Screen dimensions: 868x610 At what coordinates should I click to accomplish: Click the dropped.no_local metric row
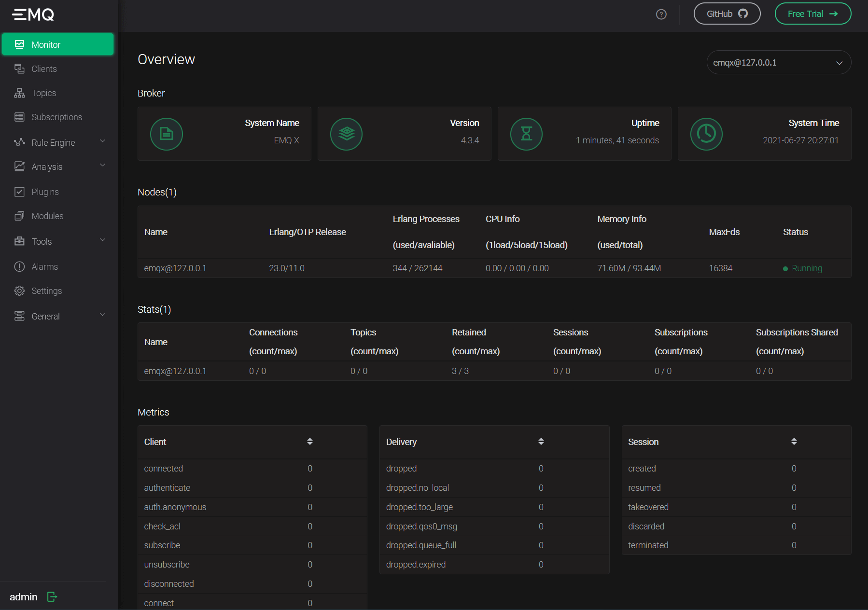click(x=494, y=488)
